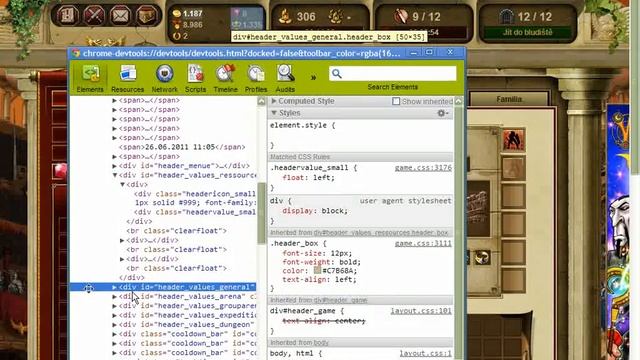640x360 pixels.
Task: Click the Jít do bludiště button
Action: pos(527,32)
